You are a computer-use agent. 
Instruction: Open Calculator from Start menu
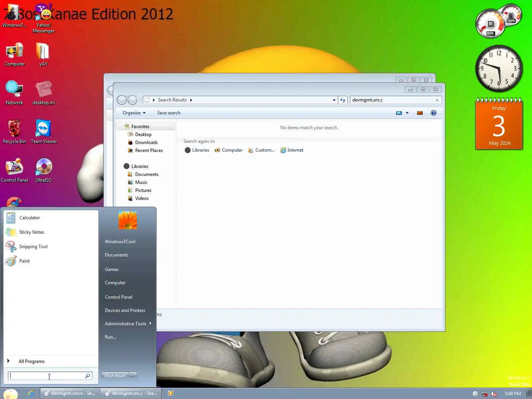point(51,218)
